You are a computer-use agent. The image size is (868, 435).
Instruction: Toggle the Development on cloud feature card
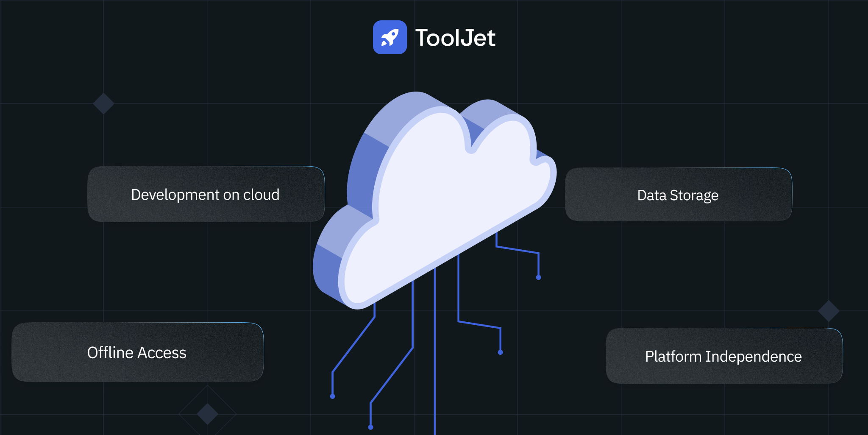pyautogui.click(x=206, y=194)
